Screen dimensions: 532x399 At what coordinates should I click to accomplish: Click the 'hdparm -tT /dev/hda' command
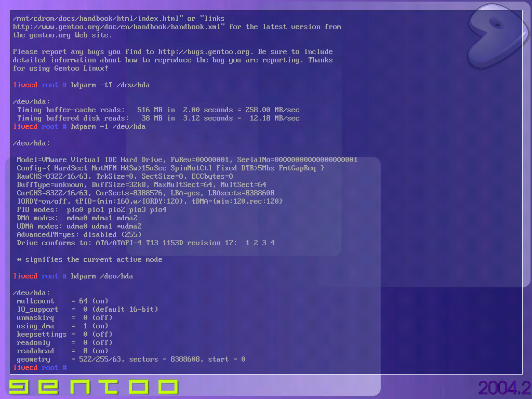pos(110,85)
